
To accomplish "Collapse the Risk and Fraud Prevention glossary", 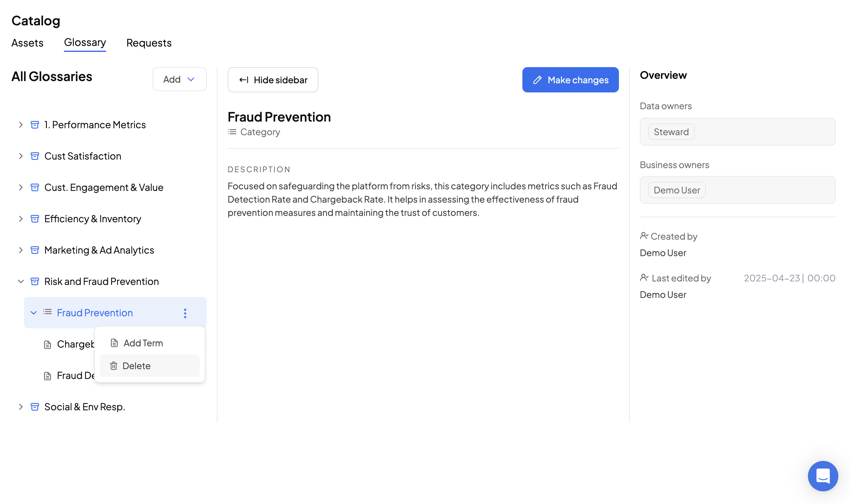I will [x=21, y=281].
